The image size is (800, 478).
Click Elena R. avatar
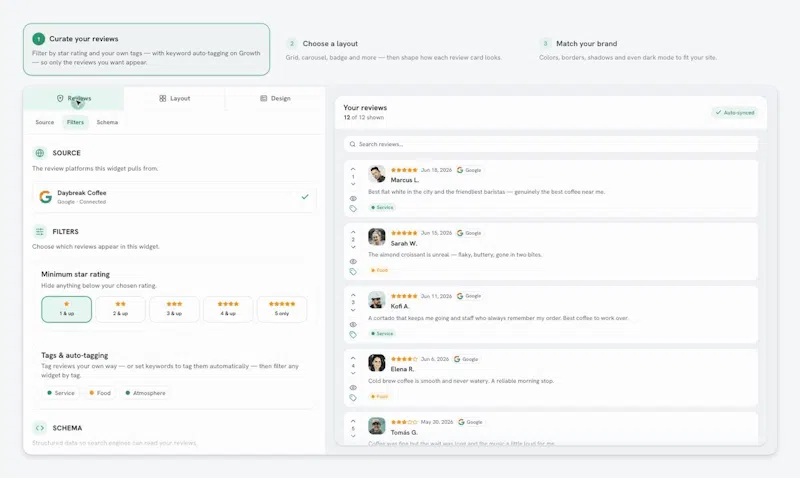click(x=377, y=363)
